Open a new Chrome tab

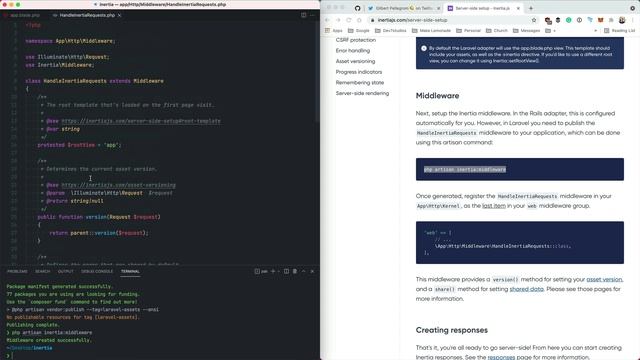[x=531, y=8]
